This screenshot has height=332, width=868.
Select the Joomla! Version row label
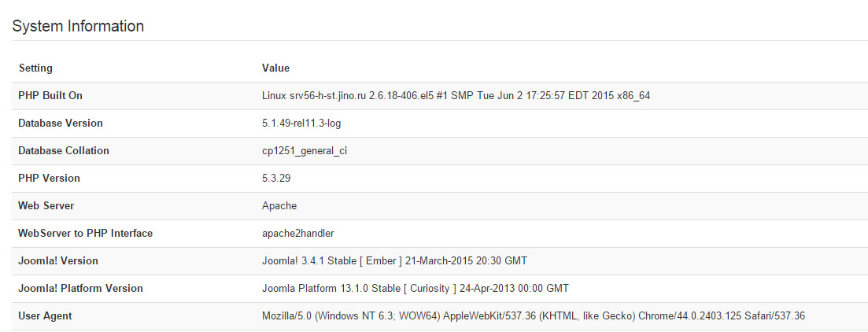coord(58,261)
